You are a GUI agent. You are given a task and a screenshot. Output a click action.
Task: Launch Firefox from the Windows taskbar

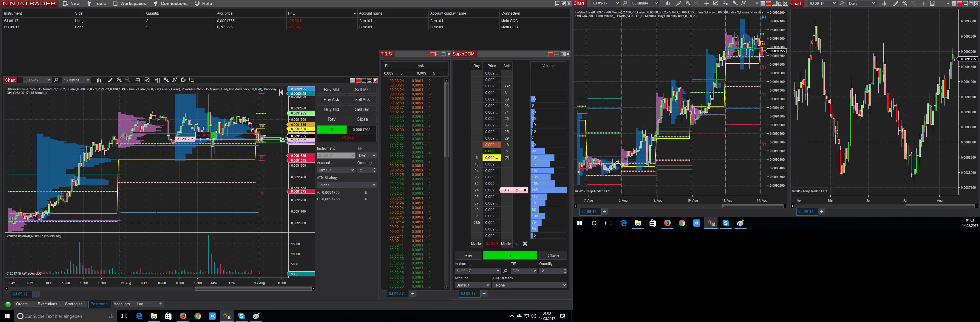click(183, 316)
